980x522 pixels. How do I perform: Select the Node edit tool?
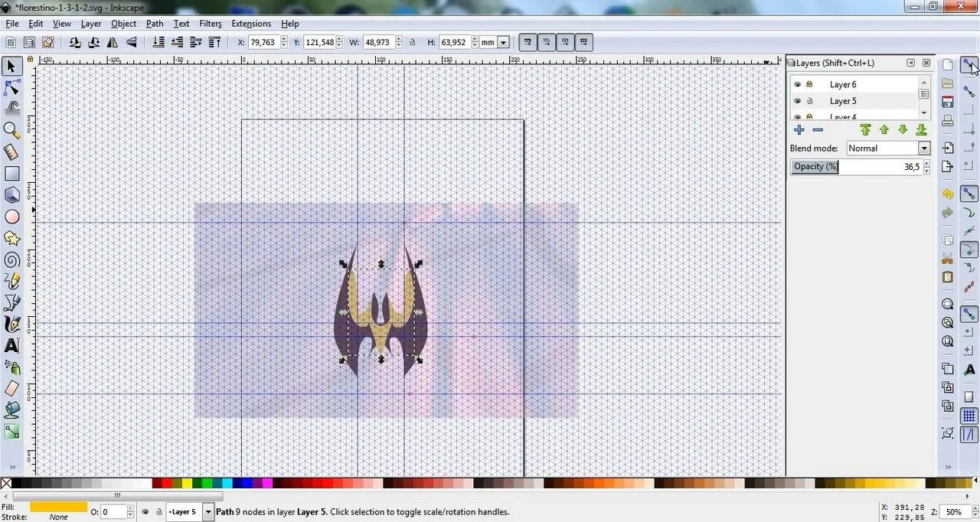point(11,88)
